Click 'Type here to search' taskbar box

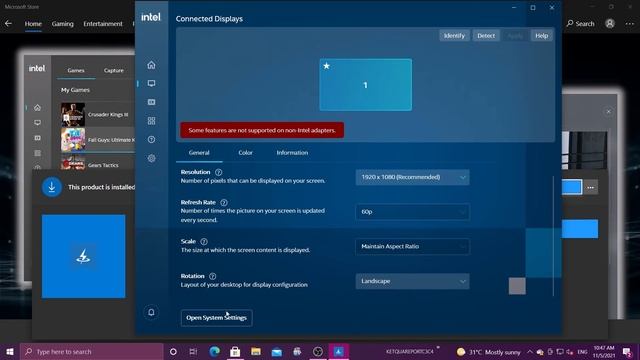pos(92,351)
